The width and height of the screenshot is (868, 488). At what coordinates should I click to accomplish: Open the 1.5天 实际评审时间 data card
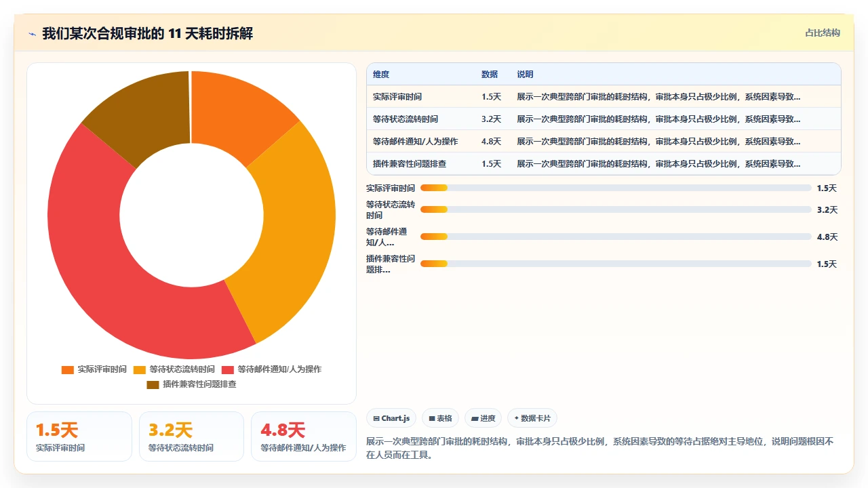[79, 436]
